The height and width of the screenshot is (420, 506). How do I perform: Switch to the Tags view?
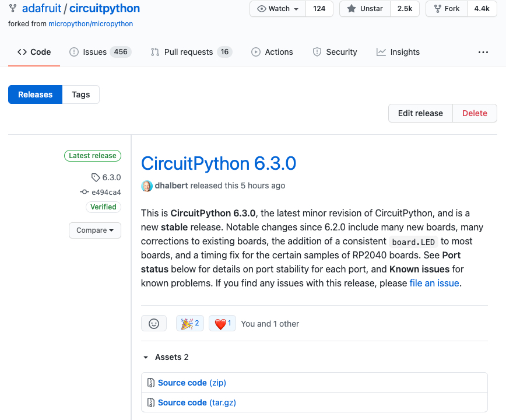point(80,94)
